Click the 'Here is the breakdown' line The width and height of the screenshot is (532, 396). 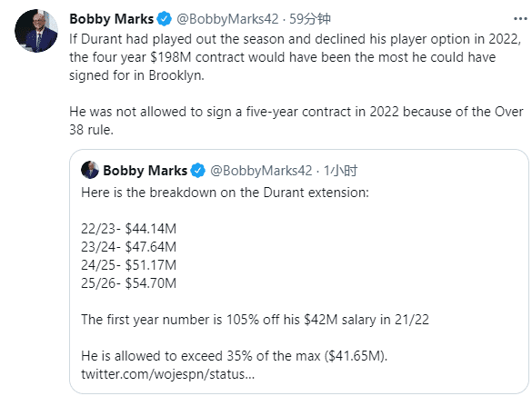tap(225, 193)
